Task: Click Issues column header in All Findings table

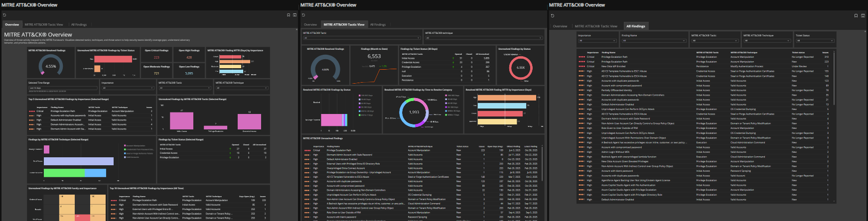Action: tap(826, 52)
